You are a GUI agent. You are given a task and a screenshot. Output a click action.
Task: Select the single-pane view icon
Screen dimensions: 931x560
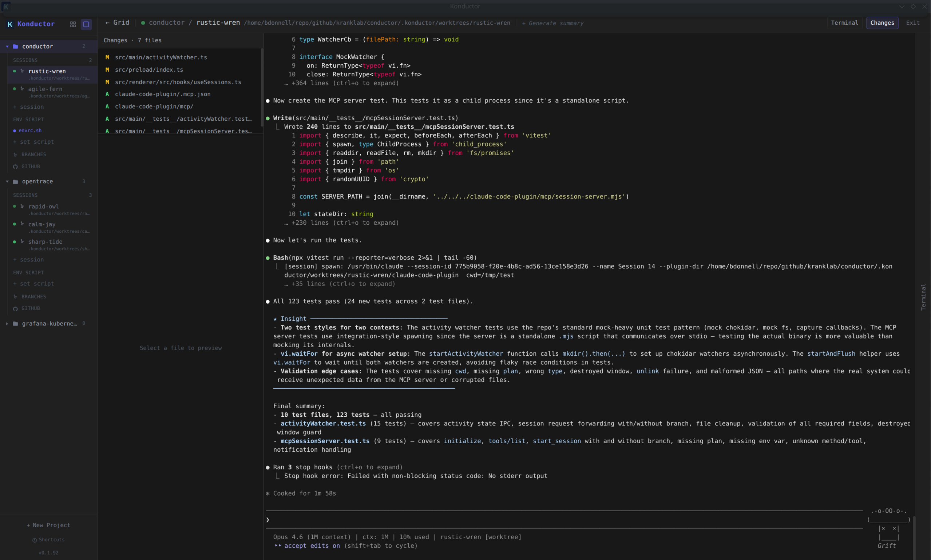coord(86,24)
